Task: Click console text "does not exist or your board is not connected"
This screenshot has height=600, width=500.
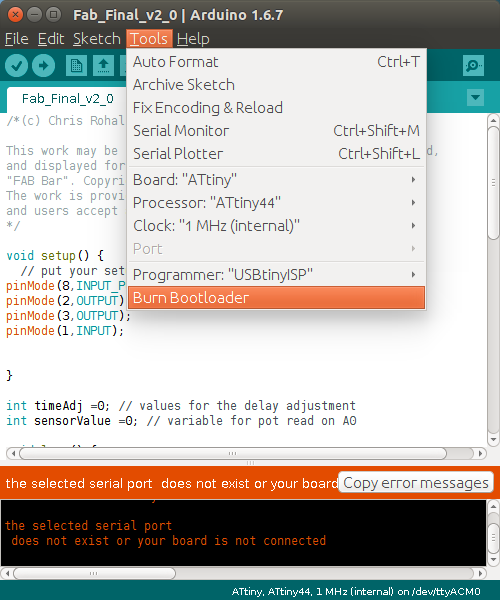Action: 168,540
